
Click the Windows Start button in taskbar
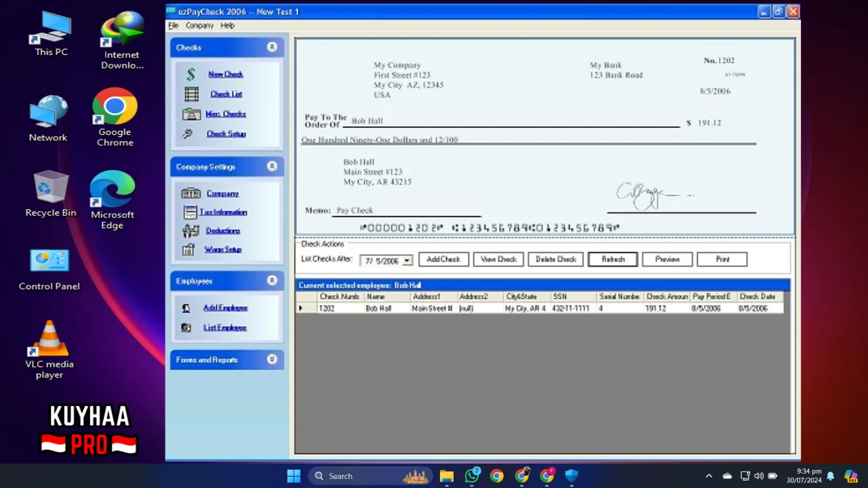pos(294,476)
